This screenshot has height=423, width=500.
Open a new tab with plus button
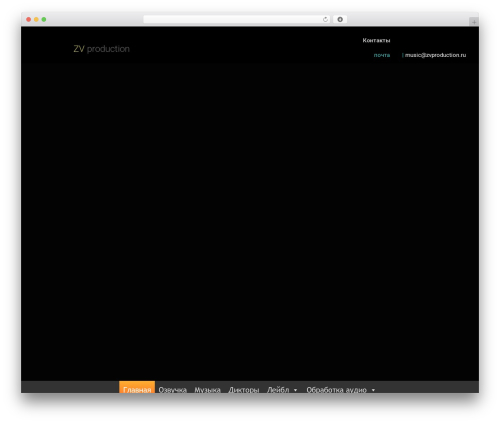pyautogui.click(x=474, y=22)
